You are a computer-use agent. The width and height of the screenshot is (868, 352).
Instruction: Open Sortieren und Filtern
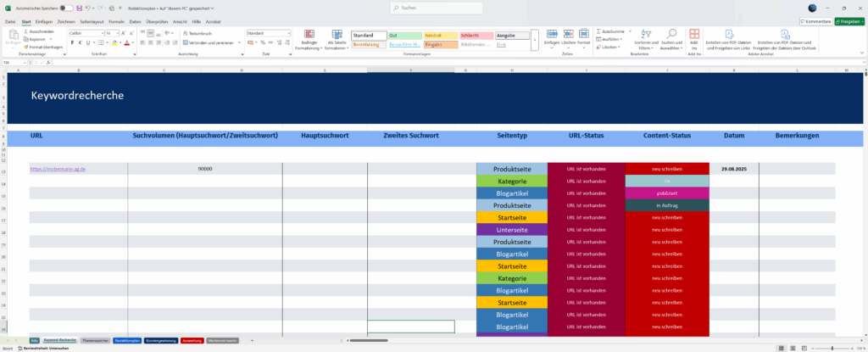coord(646,39)
